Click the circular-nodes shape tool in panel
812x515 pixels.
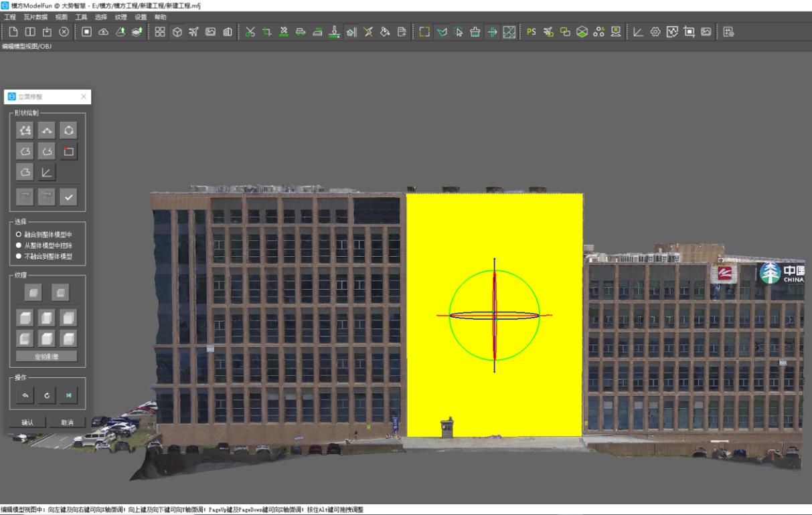pyautogui.click(x=68, y=130)
